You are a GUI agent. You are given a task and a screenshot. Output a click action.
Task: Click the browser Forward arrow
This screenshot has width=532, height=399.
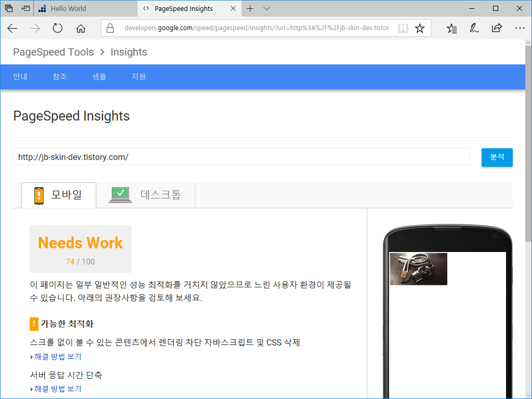coord(35,28)
